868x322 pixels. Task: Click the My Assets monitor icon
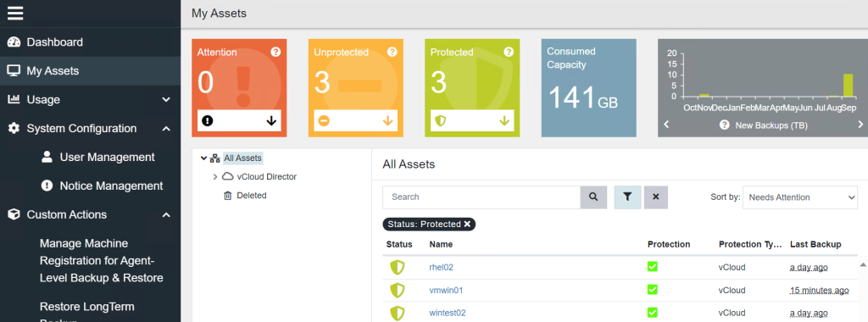[14, 71]
